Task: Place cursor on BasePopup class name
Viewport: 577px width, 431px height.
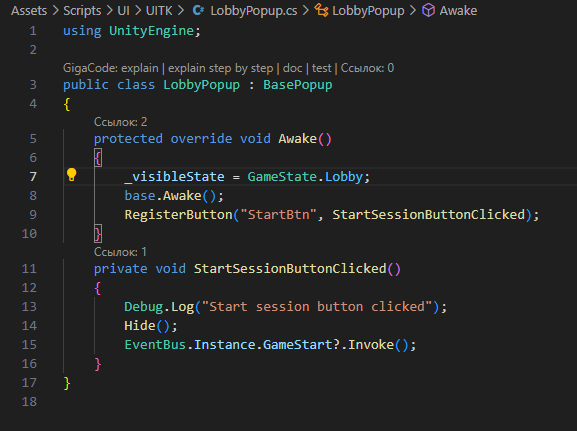Action: coord(297,85)
